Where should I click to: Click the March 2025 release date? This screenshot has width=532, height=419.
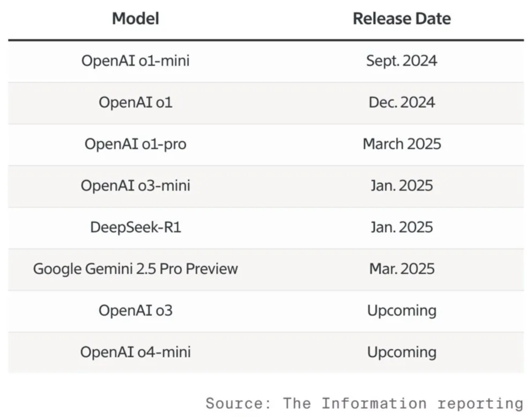(x=401, y=144)
